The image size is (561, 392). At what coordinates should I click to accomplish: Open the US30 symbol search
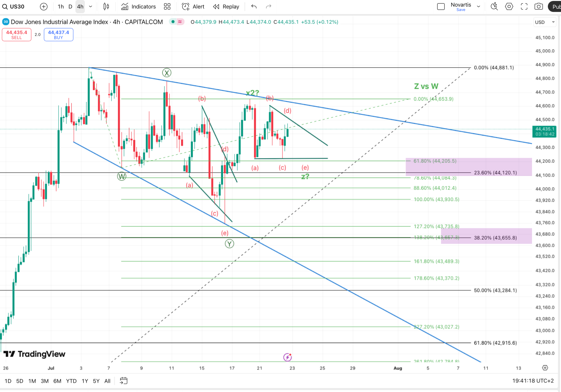pyautogui.click(x=14, y=7)
